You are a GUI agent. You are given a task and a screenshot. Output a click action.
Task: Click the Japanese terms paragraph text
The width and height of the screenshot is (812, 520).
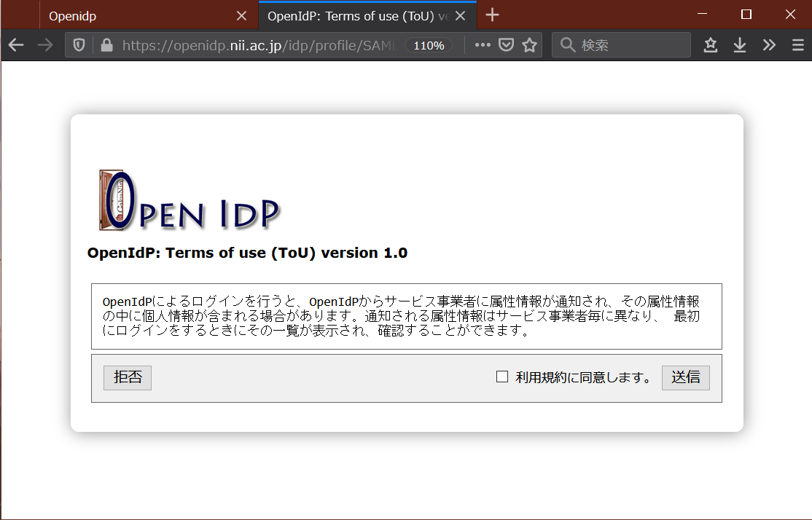401,315
